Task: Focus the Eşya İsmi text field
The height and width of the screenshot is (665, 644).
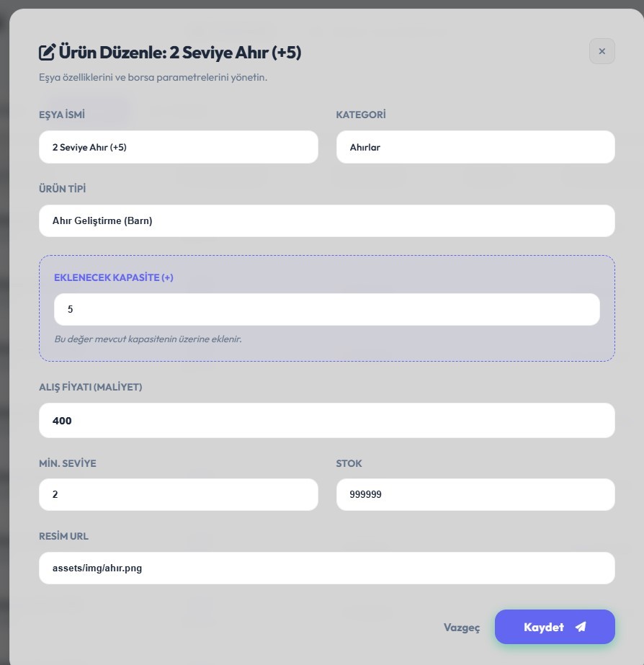Action: pyautogui.click(x=178, y=147)
